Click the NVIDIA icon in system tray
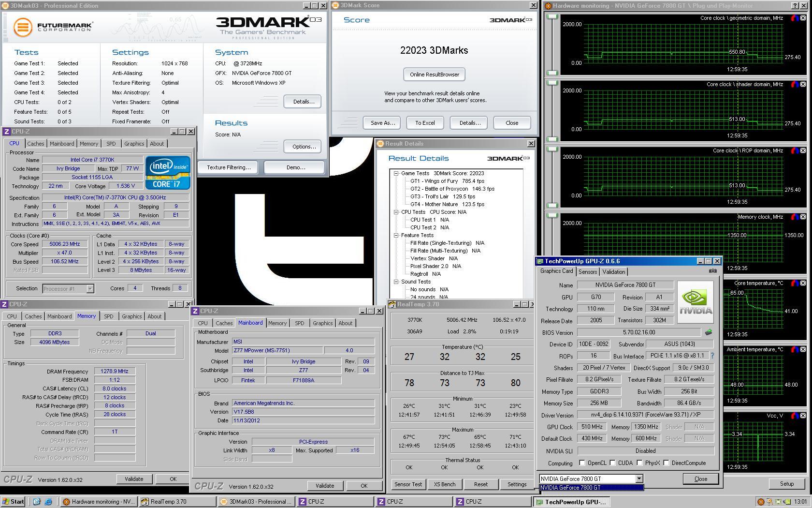 tap(787, 502)
